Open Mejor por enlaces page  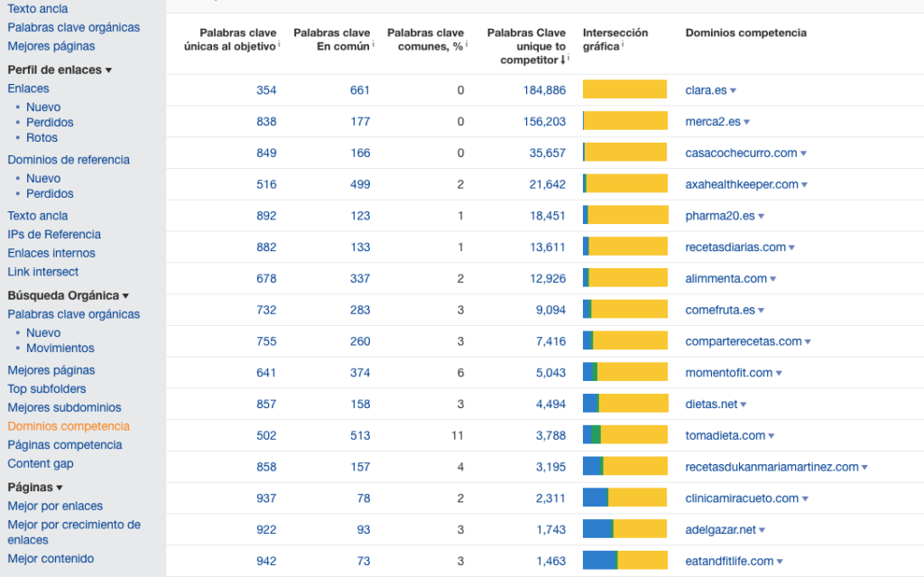coord(55,507)
